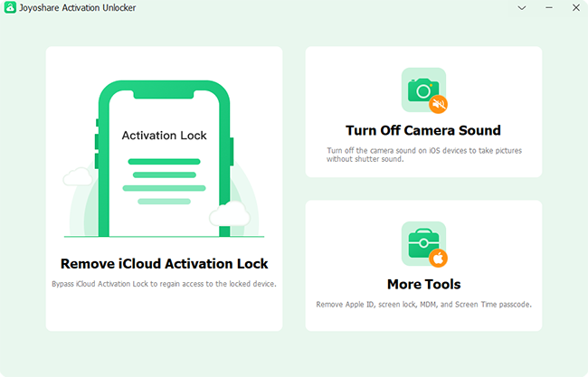Screen dimensions: 588x377
Task: Open Remove iCloud Activation Lock heading
Action: [165, 264]
